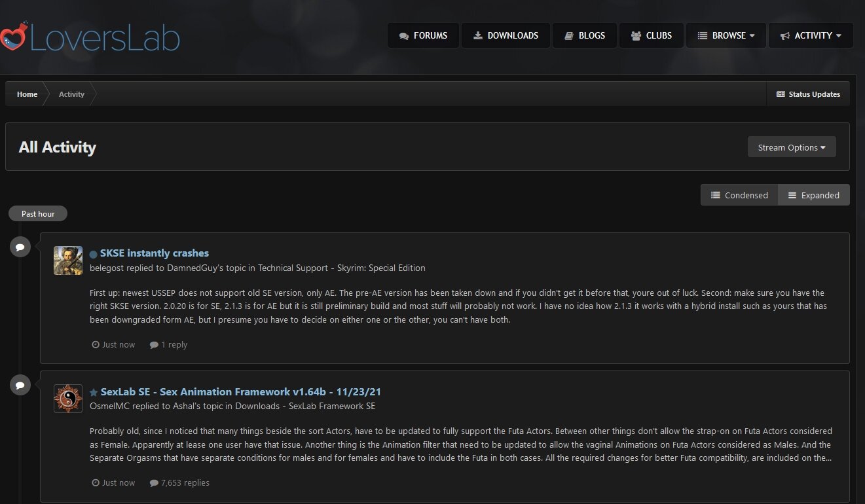
Task: Click the Blogs book icon
Action: coord(568,36)
